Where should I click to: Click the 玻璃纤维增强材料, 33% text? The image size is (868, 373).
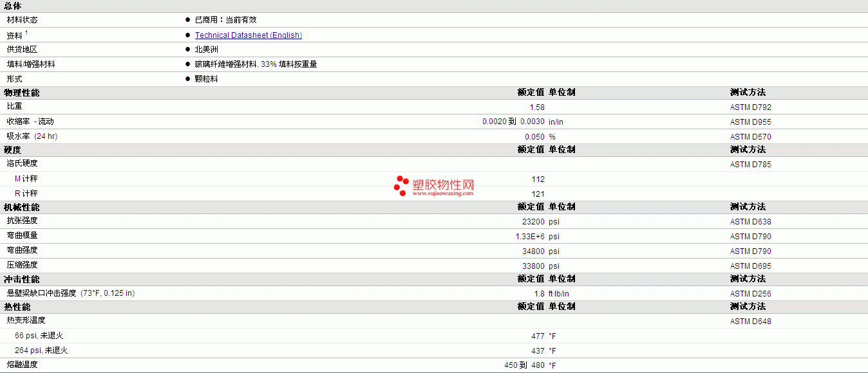click(x=236, y=64)
